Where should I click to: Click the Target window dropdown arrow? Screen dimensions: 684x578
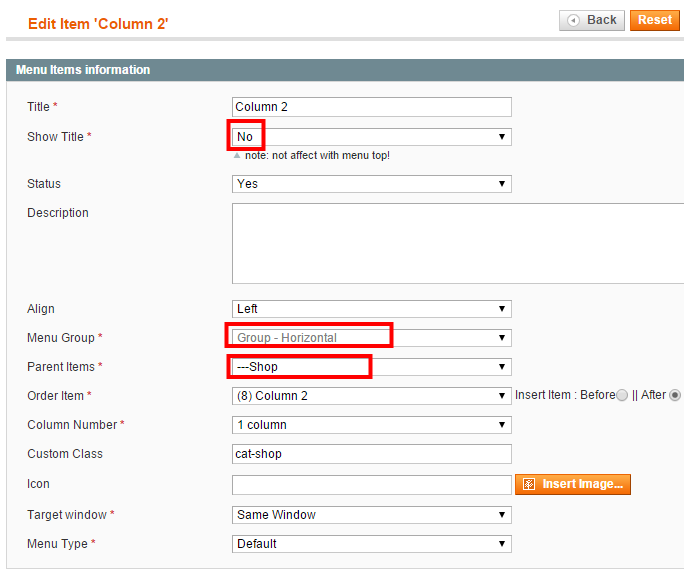(x=502, y=515)
